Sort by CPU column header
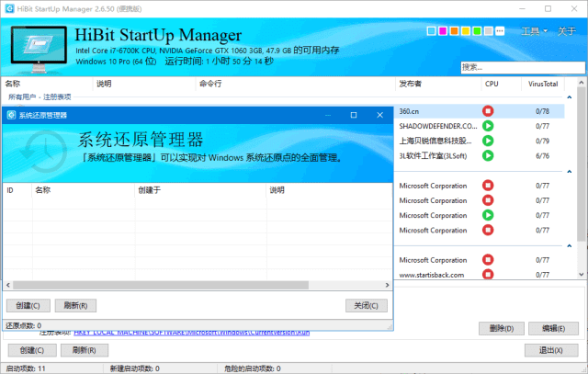Image resolution: width=588 pixels, height=374 pixels. 501,84
